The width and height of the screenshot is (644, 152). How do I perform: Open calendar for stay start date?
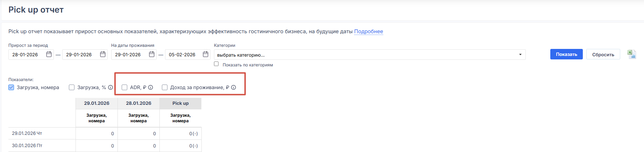pos(152,55)
